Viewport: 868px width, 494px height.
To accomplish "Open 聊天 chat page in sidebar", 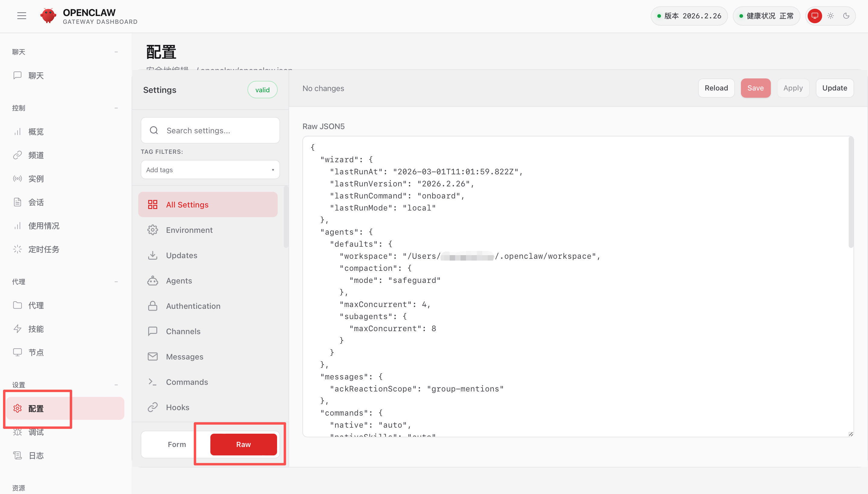I will tap(36, 75).
